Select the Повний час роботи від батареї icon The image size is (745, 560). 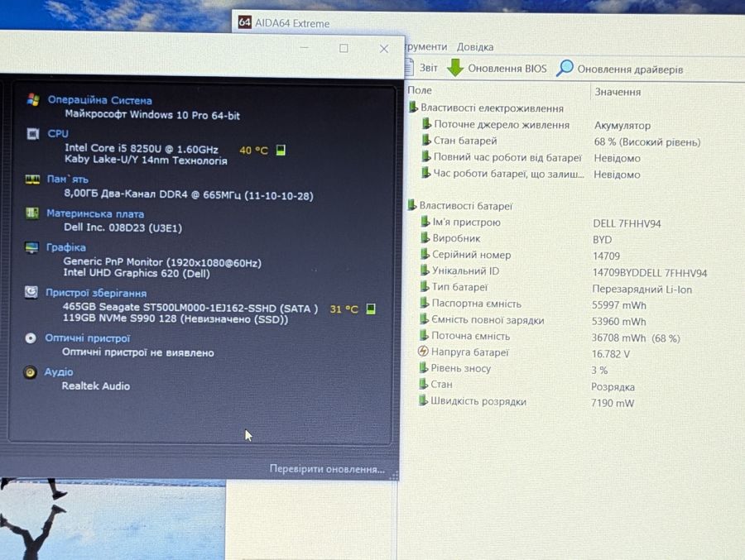[425, 156]
